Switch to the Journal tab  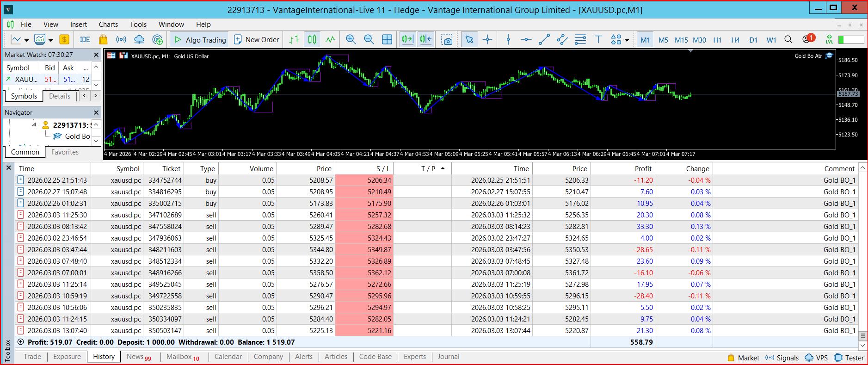point(449,357)
